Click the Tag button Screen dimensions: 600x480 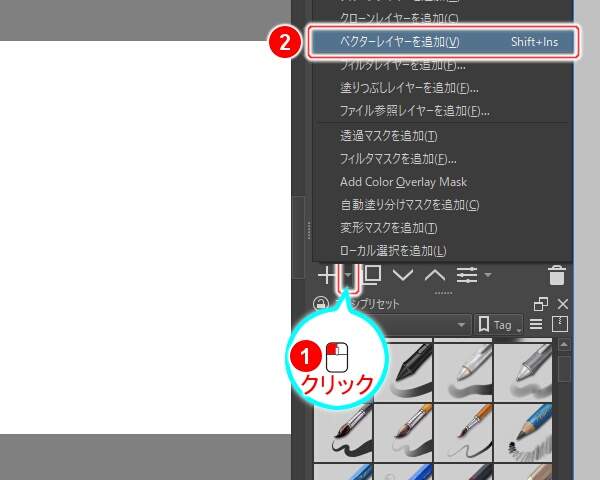click(497, 325)
